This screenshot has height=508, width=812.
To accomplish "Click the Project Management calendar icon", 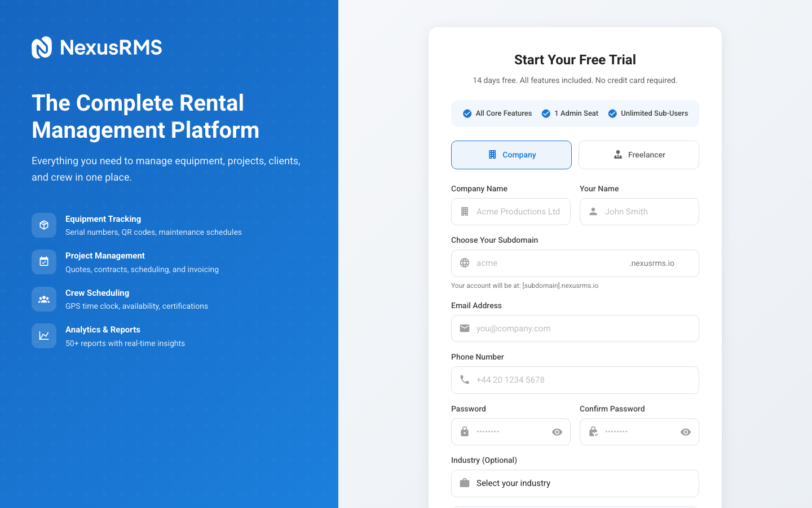I will [44, 261].
